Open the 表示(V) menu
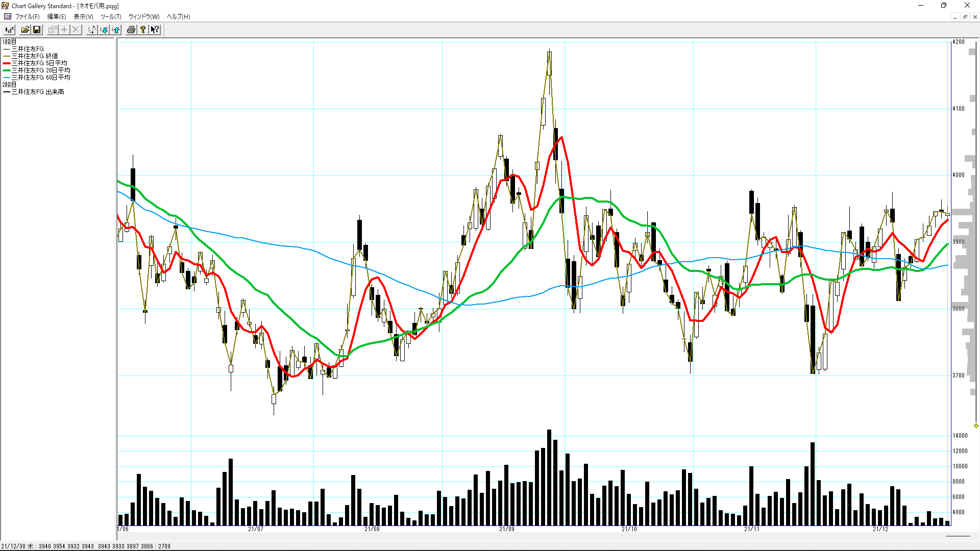Image resolution: width=980 pixels, height=551 pixels. (83, 16)
